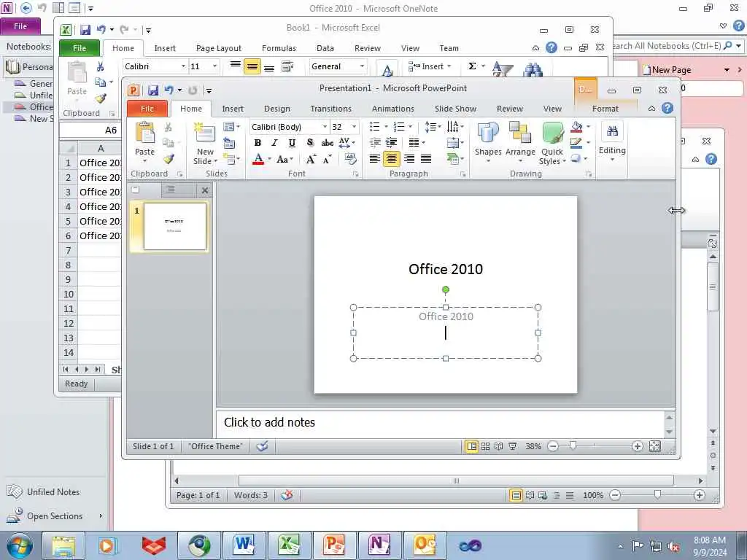Viewport: 747px width, 560px height.
Task: Open PowerPoint Insert tab
Action: (x=233, y=109)
